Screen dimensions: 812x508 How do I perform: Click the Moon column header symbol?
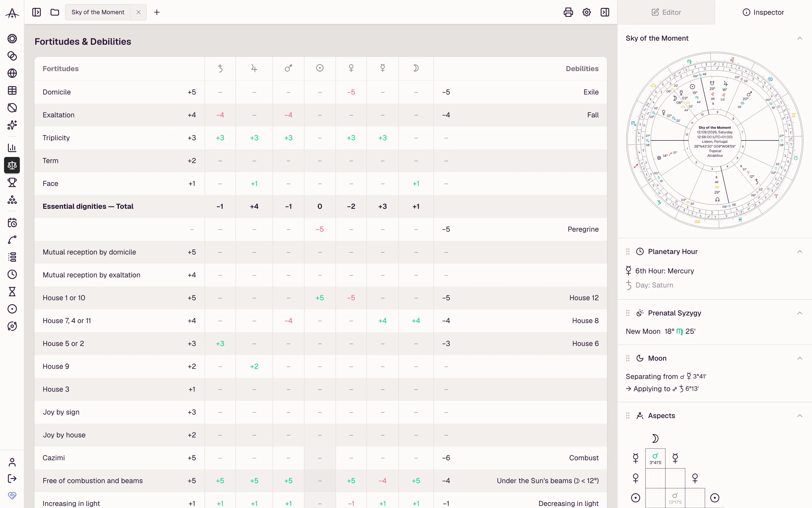[416, 69]
